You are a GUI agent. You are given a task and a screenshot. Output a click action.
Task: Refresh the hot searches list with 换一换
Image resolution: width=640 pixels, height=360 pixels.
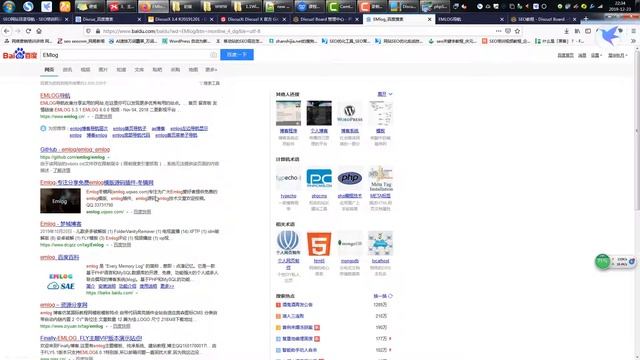383,296
